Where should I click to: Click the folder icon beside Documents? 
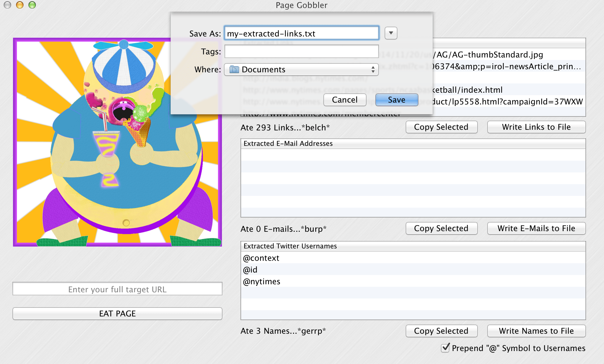coord(234,70)
